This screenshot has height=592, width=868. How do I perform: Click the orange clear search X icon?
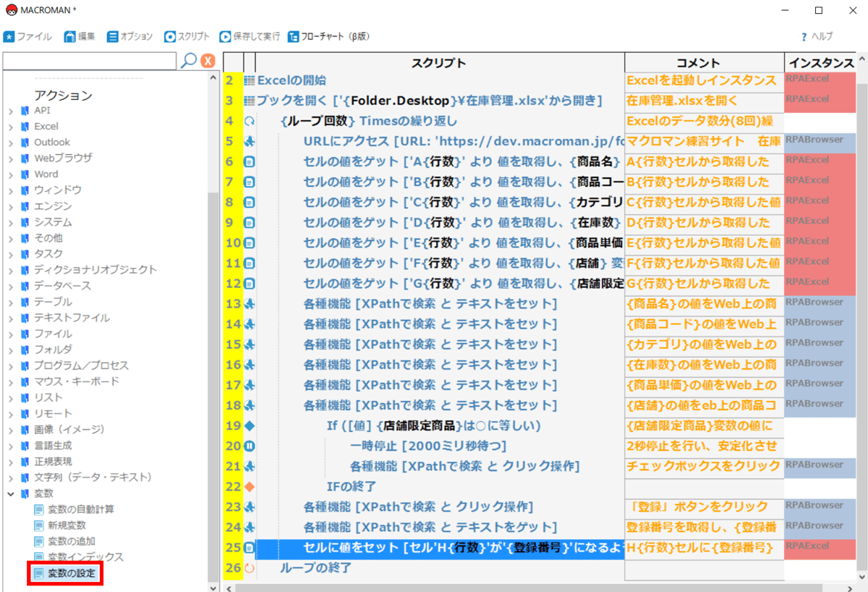tap(208, 61)
